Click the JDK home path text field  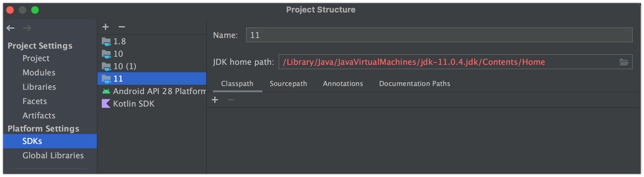447,62
